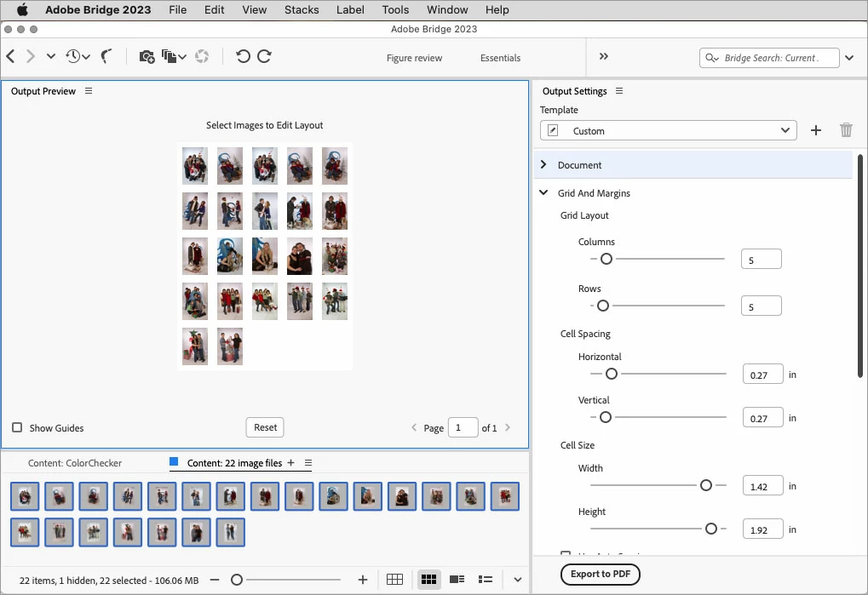
Task: Adjust the Horizontal cell spacing slider
Action: [x=611, y=374]
